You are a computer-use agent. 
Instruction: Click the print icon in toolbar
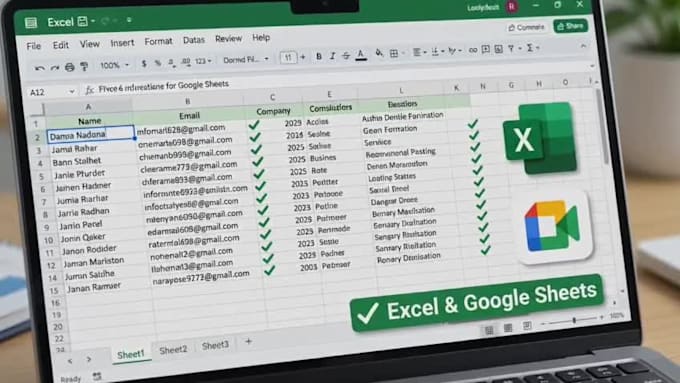point(69,67)
